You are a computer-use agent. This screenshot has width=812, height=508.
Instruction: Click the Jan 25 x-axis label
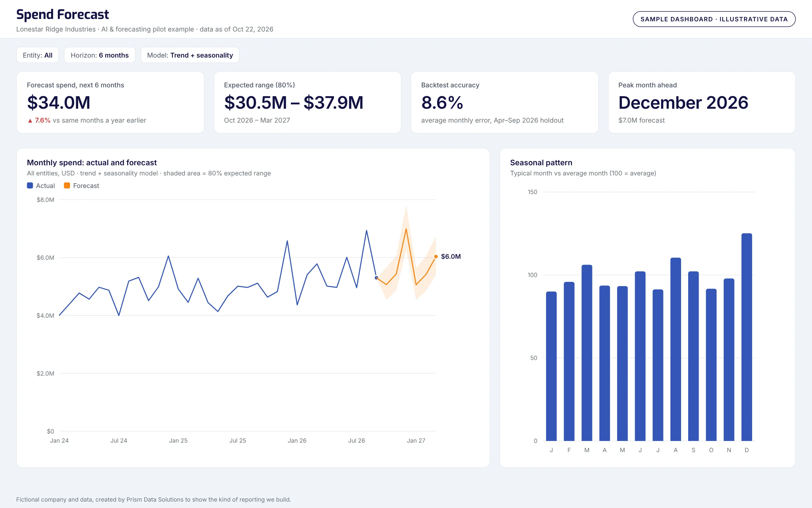click(x=178, y=441)
